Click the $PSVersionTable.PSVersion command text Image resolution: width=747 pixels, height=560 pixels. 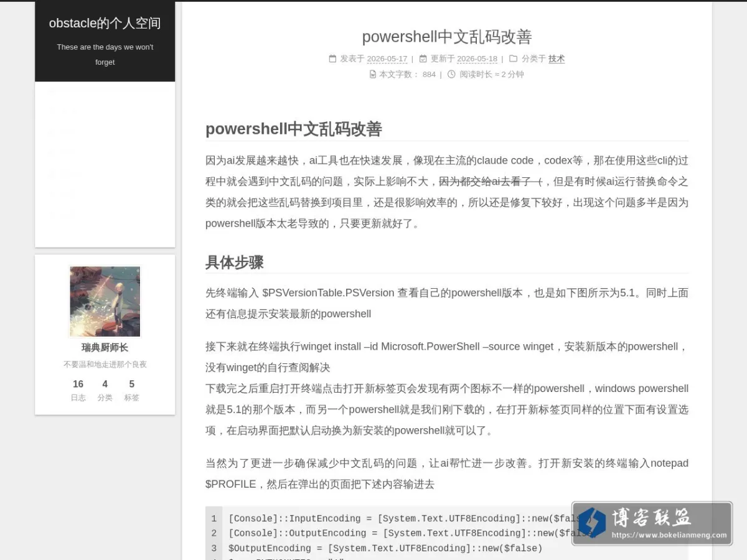click(x=328, y=292)
